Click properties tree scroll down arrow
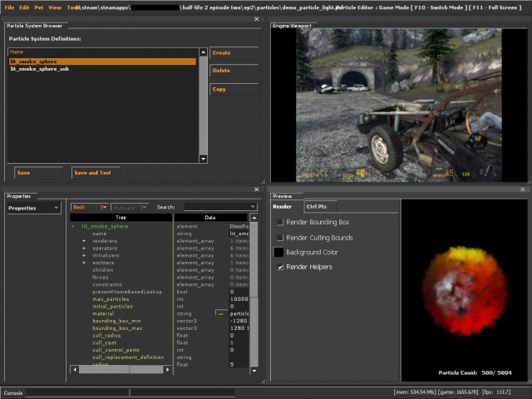 point(254,371)
